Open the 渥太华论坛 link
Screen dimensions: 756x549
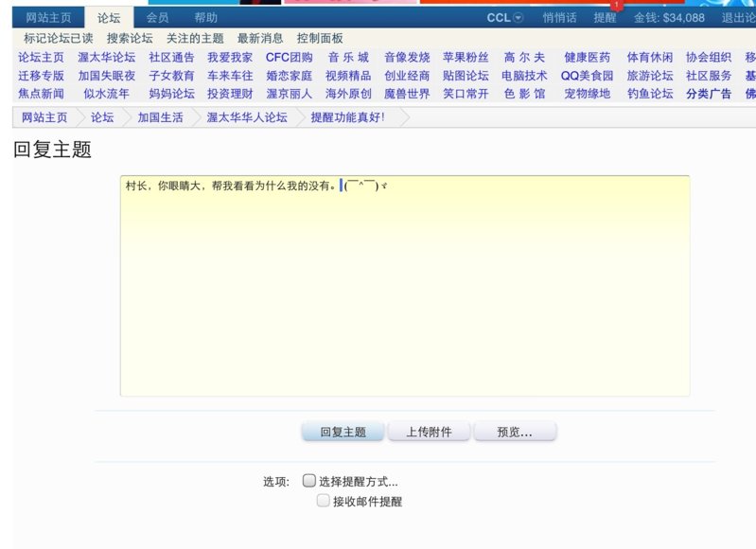pos(107,58)
